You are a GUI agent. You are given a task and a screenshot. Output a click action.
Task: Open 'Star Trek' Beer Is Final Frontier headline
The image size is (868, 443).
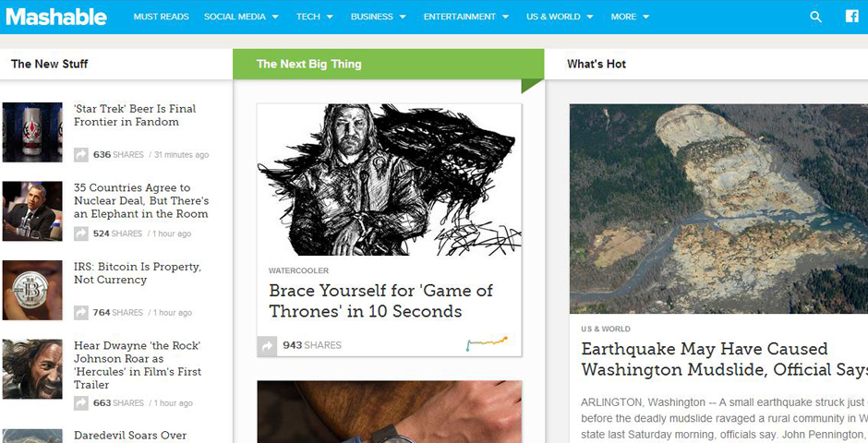[135, 115]
